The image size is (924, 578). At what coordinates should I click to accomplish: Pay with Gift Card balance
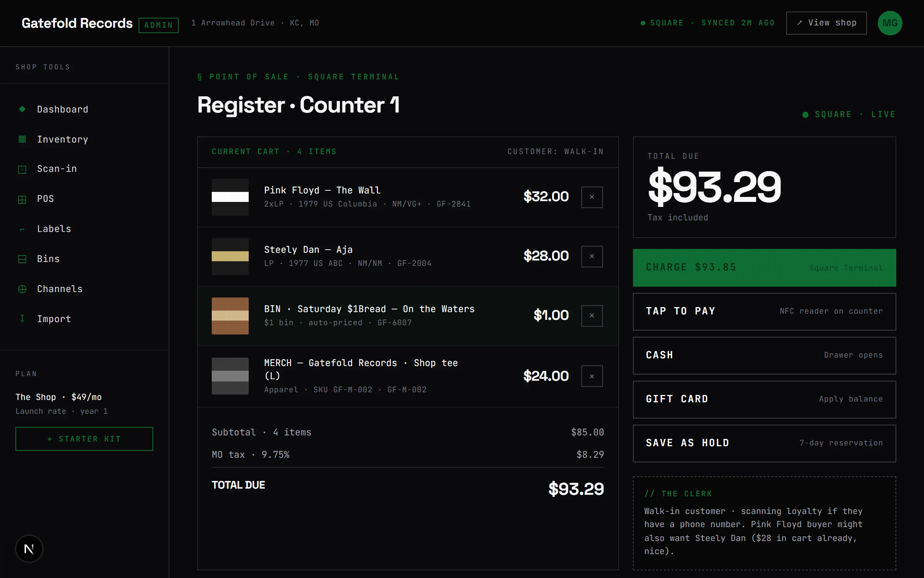(x=764, y=400)
